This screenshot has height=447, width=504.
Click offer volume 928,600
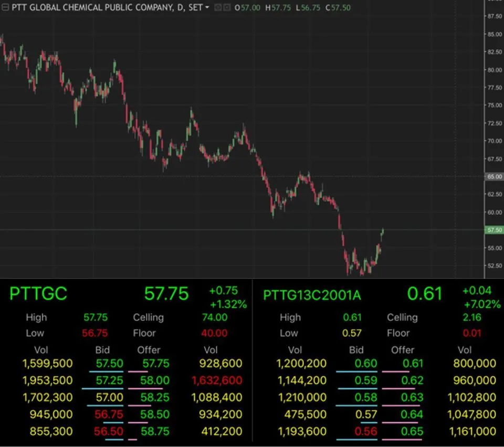(220, 364)
